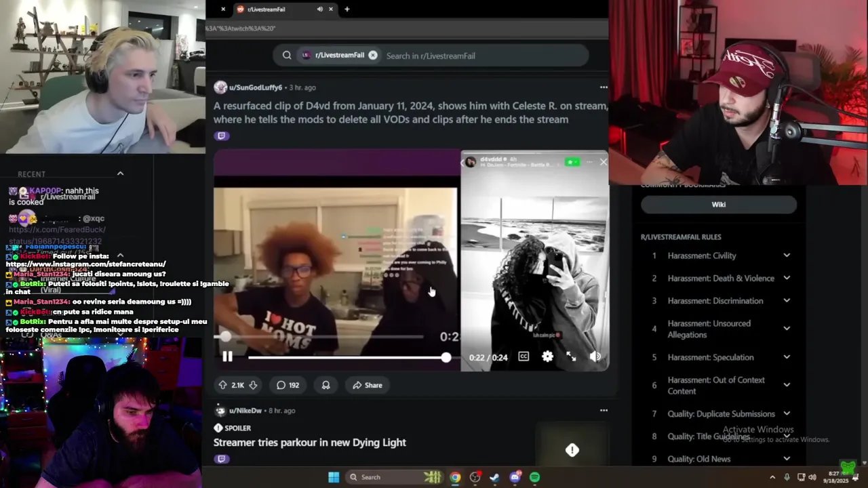Downvote the D4vd clip post

point(253,385)
